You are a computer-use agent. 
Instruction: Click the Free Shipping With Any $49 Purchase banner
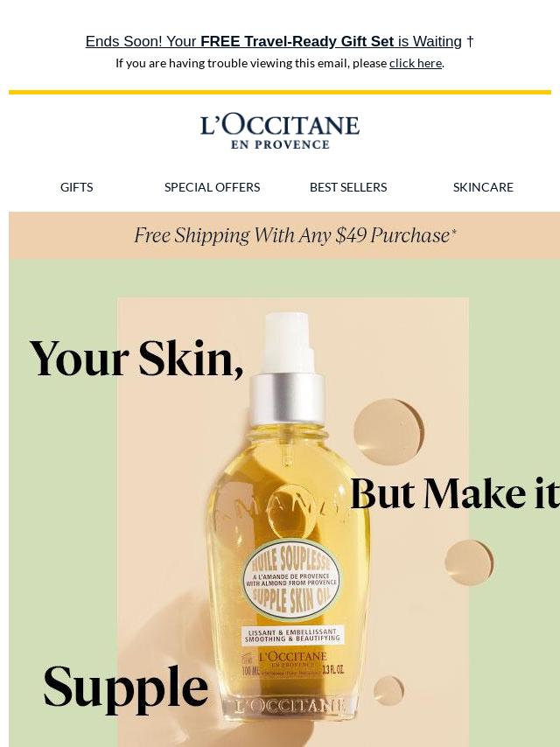(x=284, y=235)
